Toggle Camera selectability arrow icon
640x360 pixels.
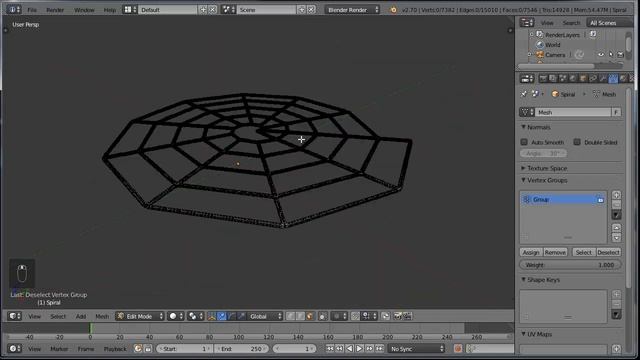point(611,54)
